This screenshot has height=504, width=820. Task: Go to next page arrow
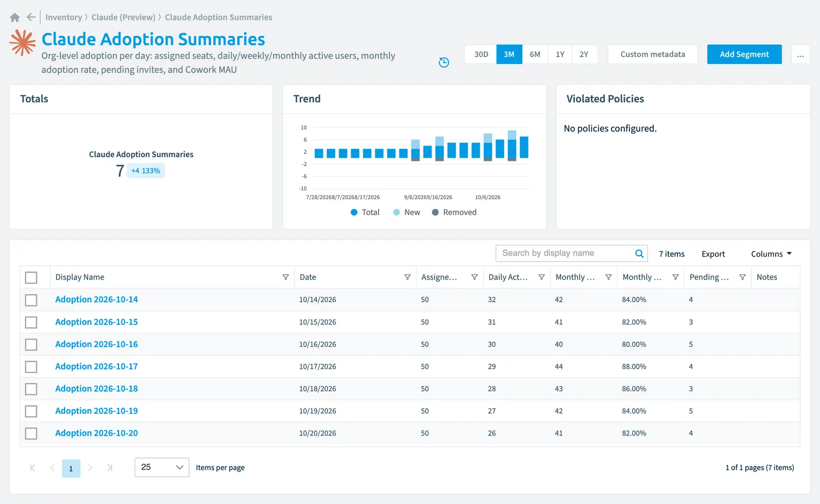pyautogui.click(x=90, y=468)
